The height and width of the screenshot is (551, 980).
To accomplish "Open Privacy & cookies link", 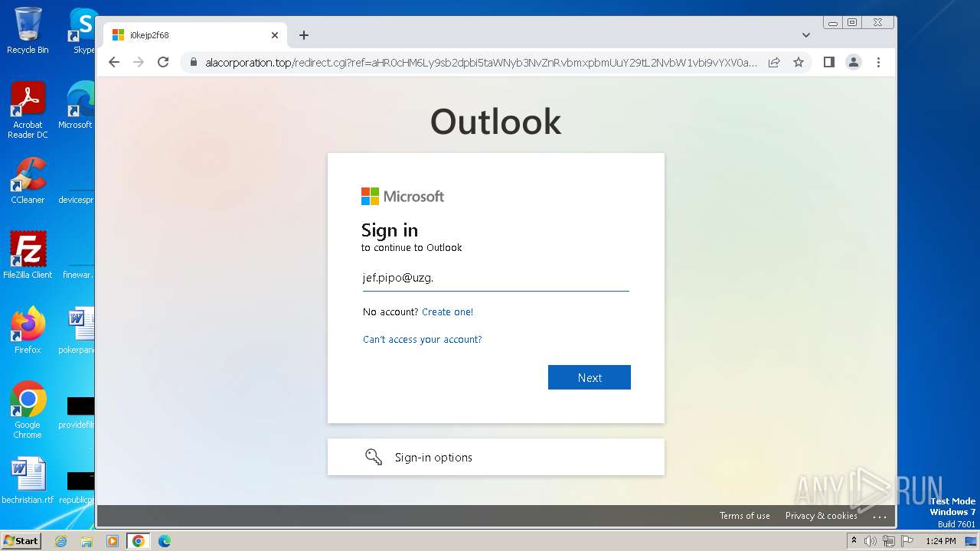I will click(x=822, y=516).
